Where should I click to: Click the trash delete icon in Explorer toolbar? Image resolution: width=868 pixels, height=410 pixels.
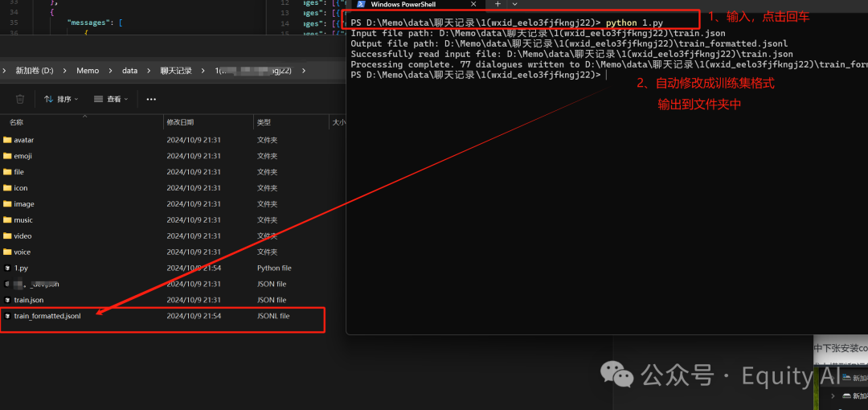(20, 99)
